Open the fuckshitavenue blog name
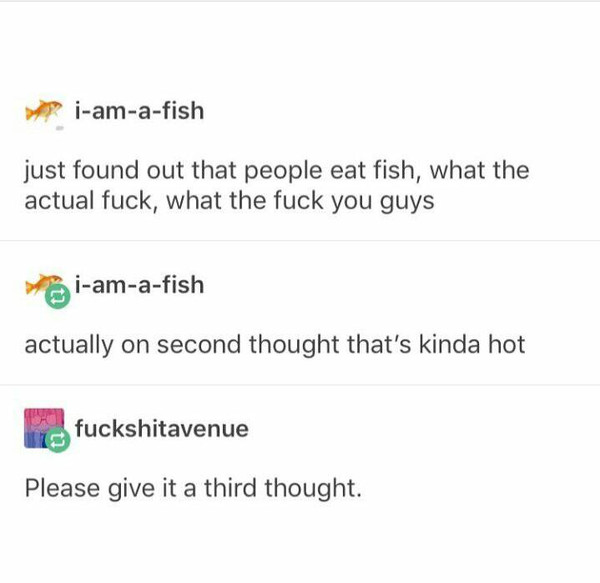 162,428
